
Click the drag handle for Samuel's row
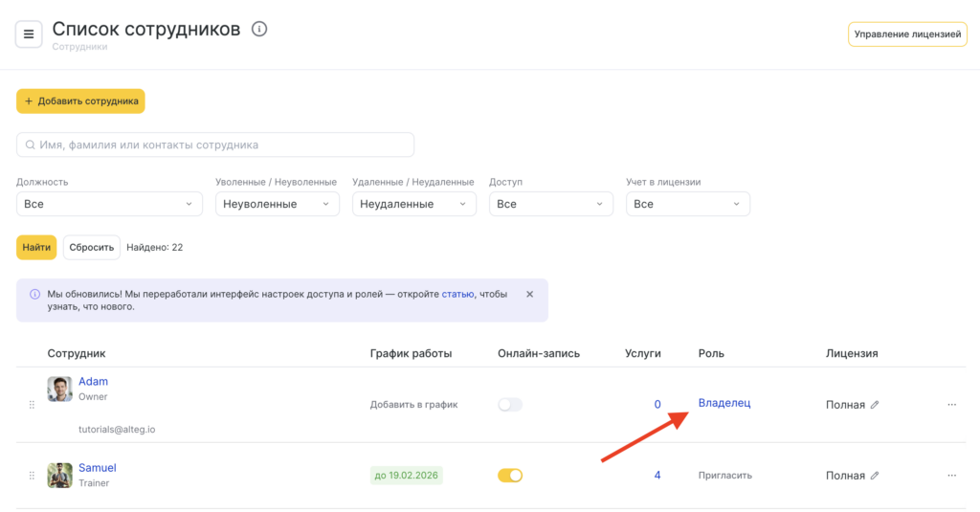click(32, 476)
